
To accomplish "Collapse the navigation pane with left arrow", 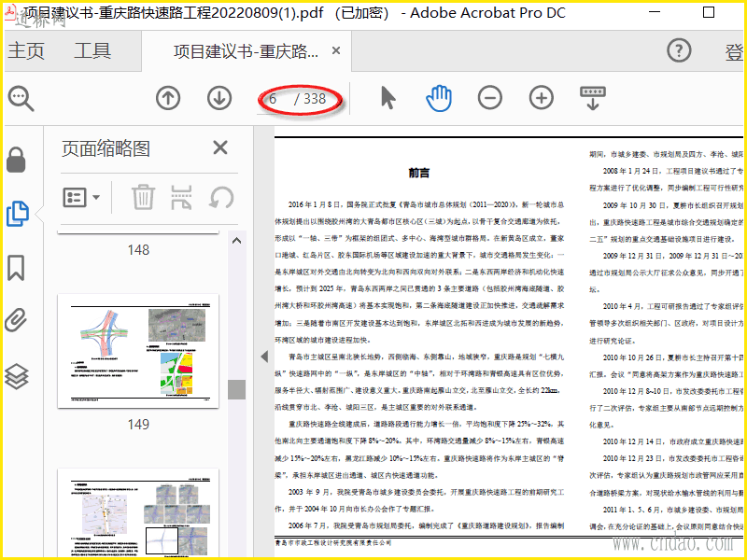I will click(x=264, y=357).
